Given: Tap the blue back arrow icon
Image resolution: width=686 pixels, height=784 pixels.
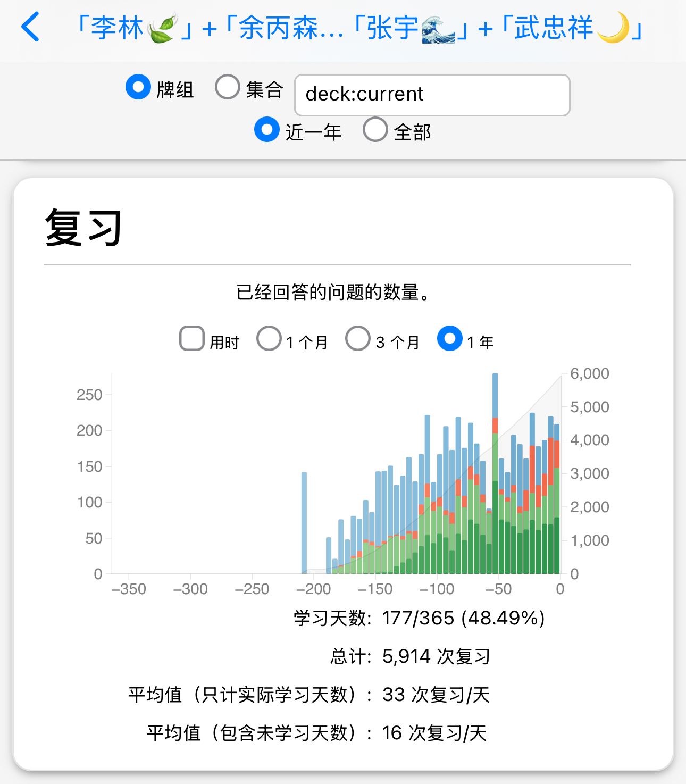Looking at the screenshot, I should pyautogui.click(x=31, y=27).
